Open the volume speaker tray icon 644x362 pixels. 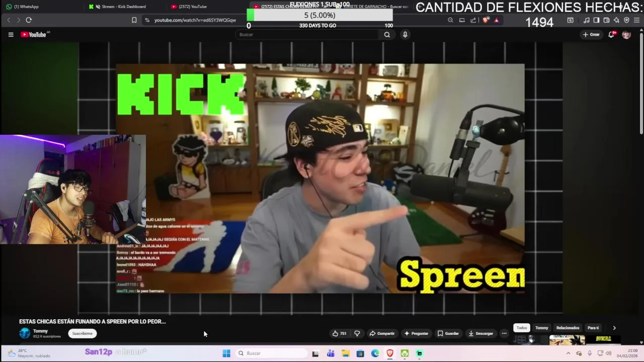point(609,353)
